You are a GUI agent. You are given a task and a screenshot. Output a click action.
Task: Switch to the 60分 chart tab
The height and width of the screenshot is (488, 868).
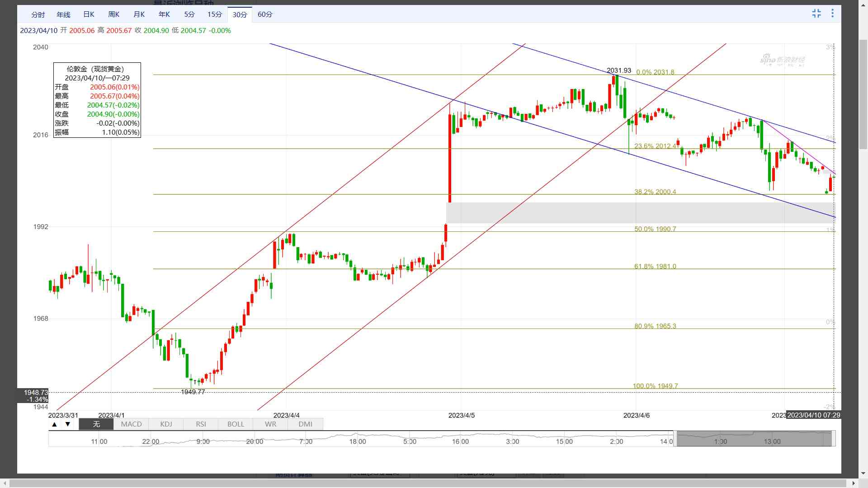click(x=265, y=14)
